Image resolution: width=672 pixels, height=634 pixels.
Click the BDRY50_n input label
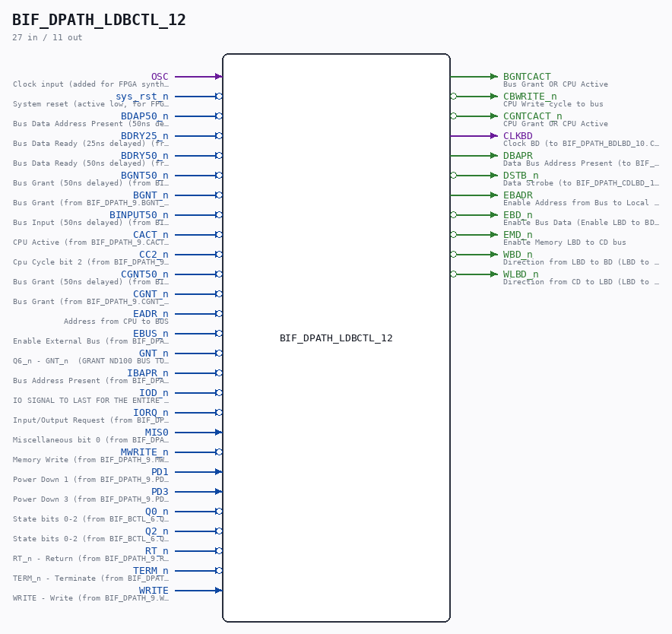click(x=145, y=156)
